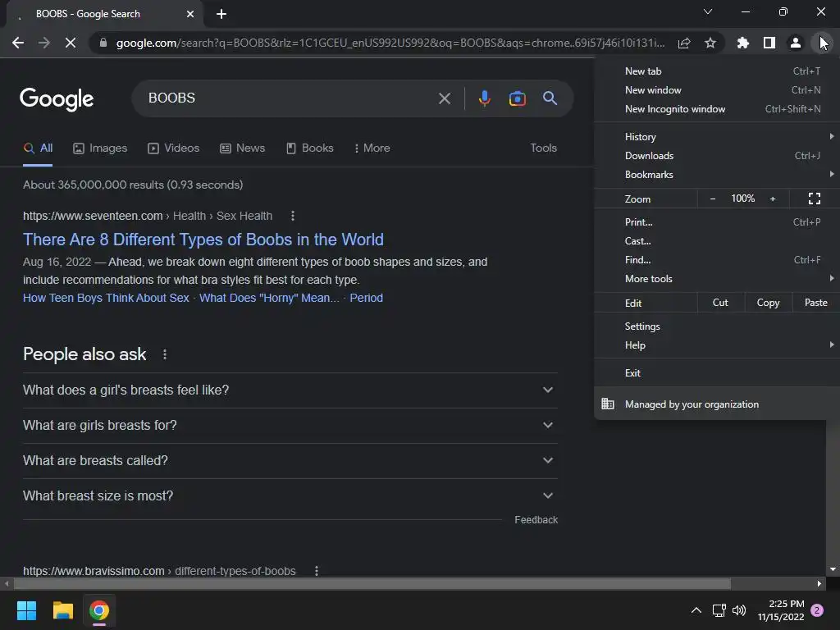Select New window from Chrome menu
Screen dimensions: 840x630
point(717,90)
